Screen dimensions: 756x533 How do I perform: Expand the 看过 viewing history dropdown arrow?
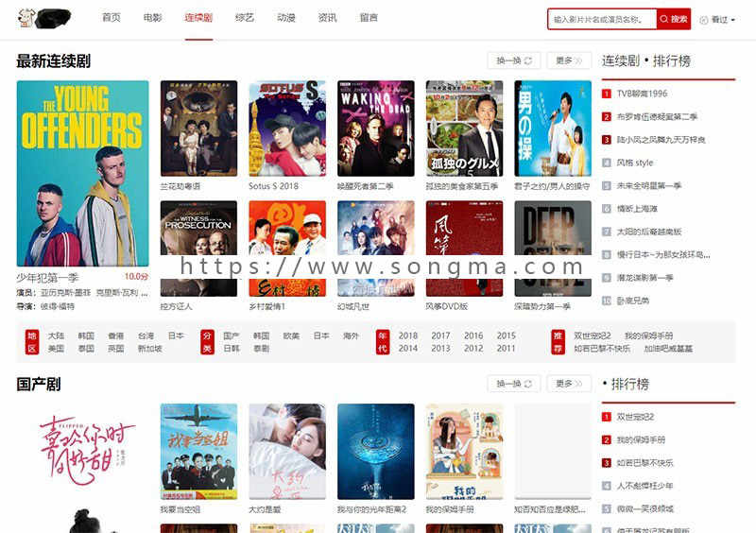coord(733,20)
